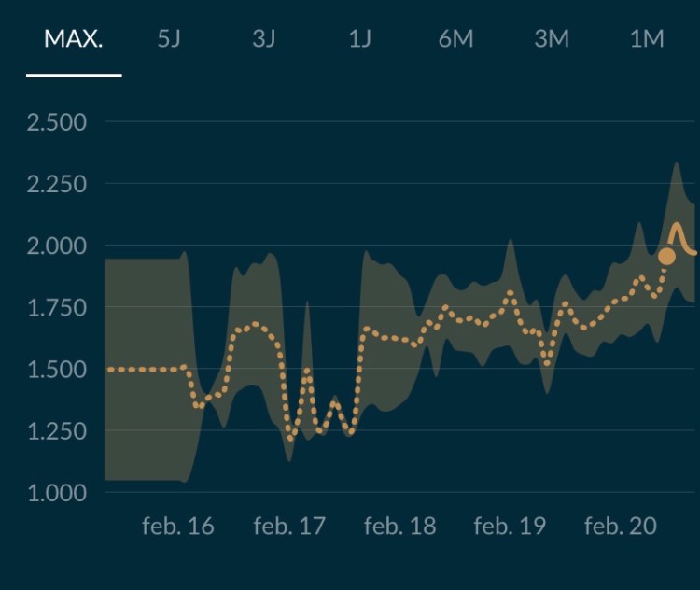700x590 pixels.
Task: Switch to the 5J range tab
Action: [x=169, y=40]
